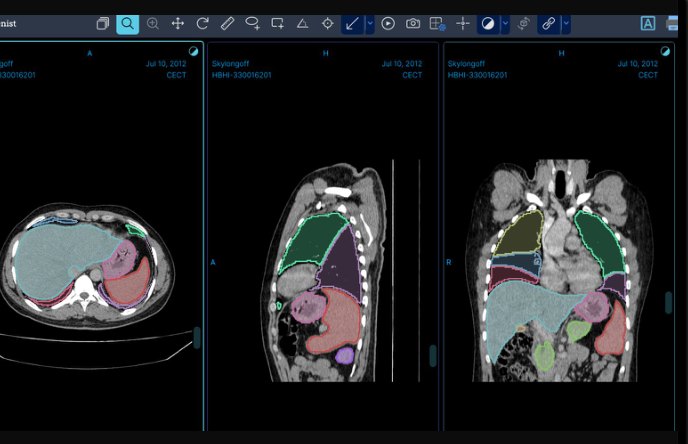Viewport: 688px width, 444px height.
Task: Click 'HBHI-330016201' ID in coronal viewport
Action: coord(477,75)
